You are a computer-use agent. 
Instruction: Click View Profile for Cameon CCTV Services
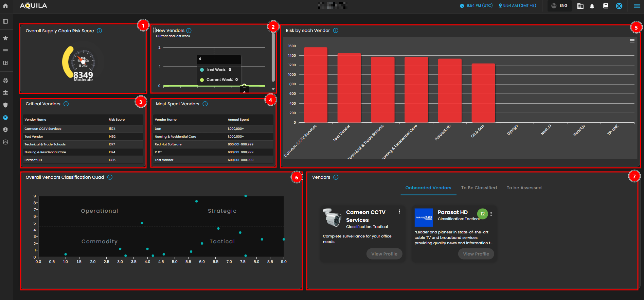tap(384, 254)
